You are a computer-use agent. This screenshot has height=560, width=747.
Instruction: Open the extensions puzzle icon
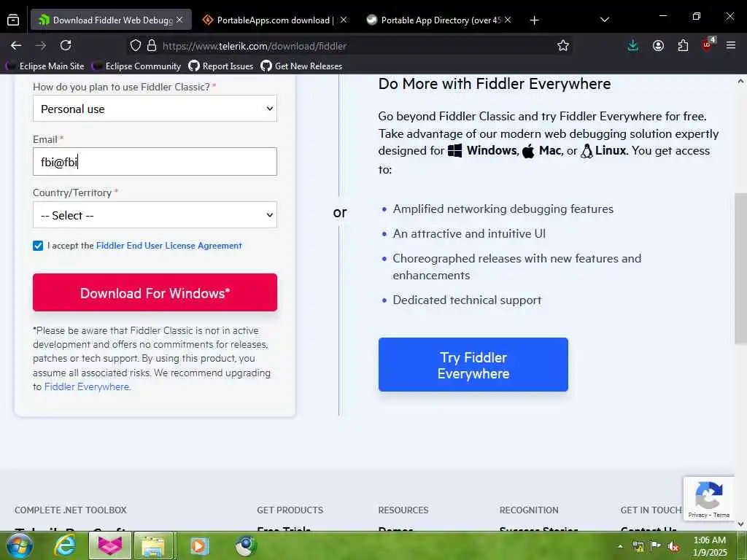tap(683, 46)
